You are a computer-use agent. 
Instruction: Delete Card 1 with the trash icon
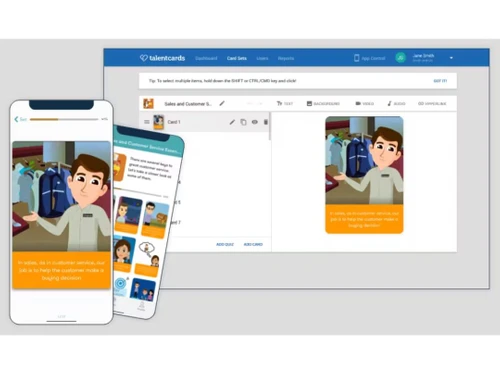(266, 122)
